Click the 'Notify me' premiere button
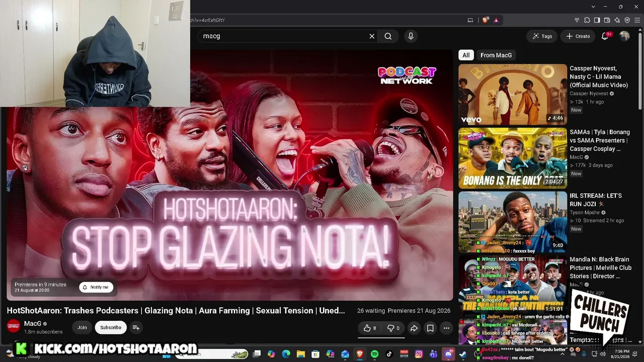Image resolution: width=644 pixels, height=362 pixels. (x=96, y=287)
